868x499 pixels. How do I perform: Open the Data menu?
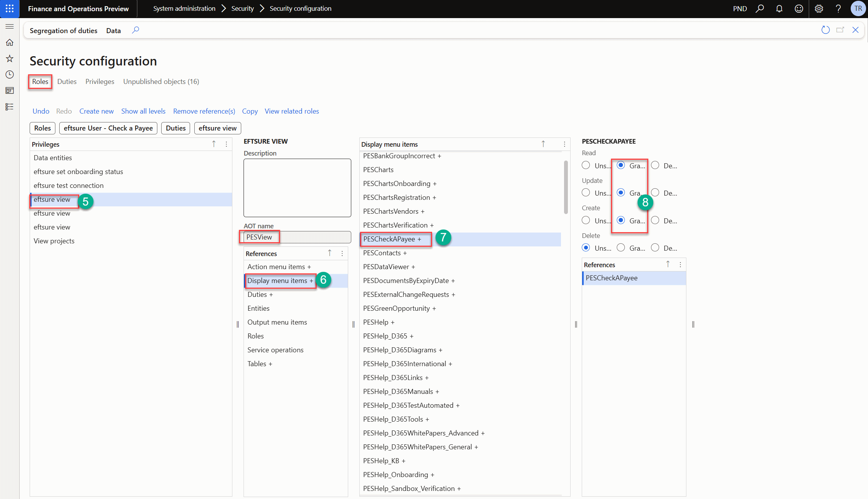(x=114, y=30)
